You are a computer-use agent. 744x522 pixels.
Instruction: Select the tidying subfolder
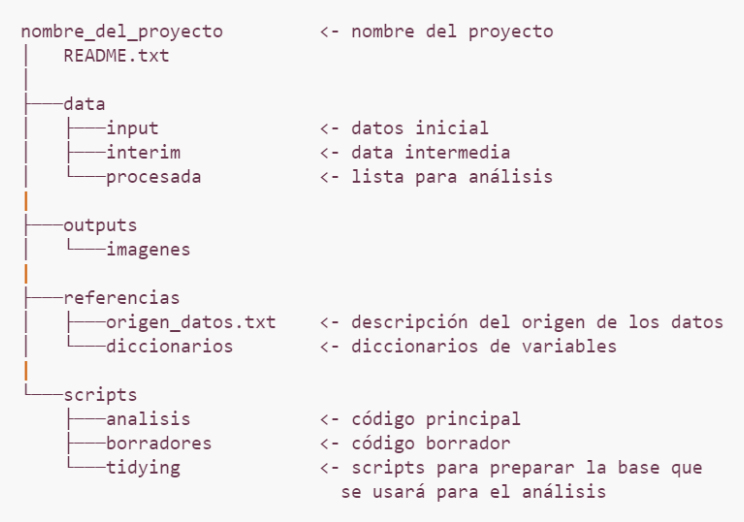pos(143,468)
